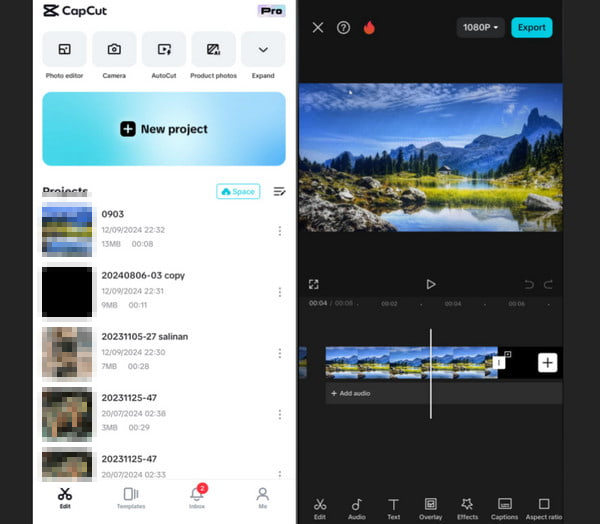Open the help question mark icon

[343, 28]
